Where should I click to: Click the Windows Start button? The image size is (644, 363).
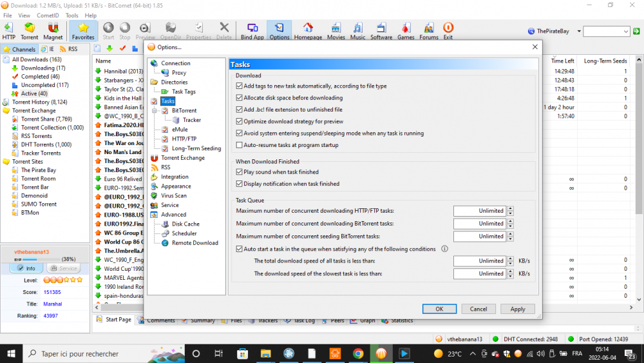[11, 353]
